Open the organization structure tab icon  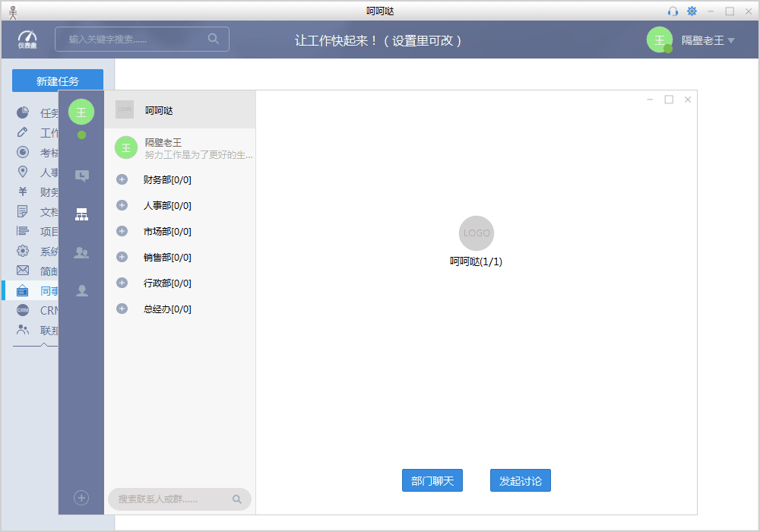81,214
